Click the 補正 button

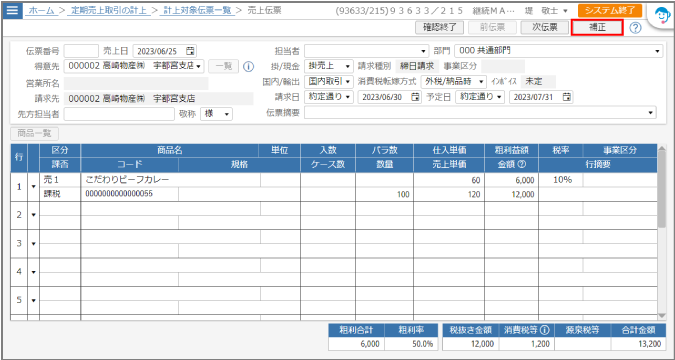tap(597, 28)
